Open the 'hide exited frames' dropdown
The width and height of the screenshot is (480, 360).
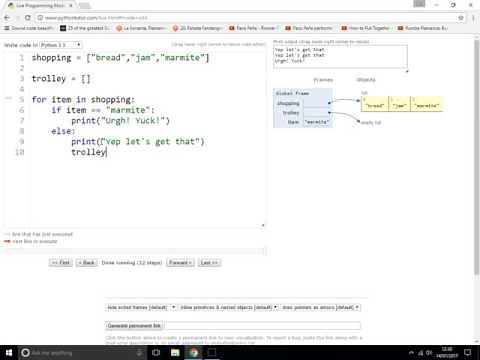pos(141,307)
